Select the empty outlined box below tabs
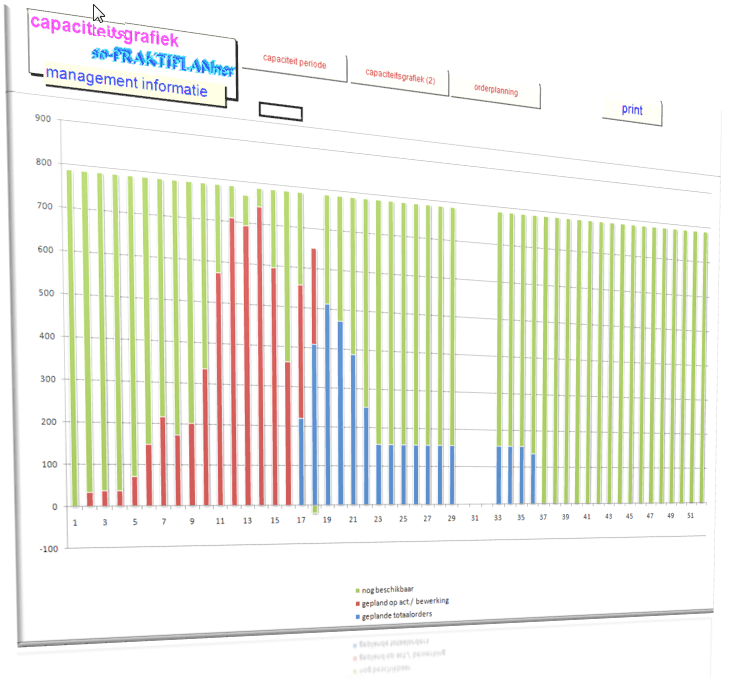The image size is (729, 679). pyautogui.click(x=280, y=112)
